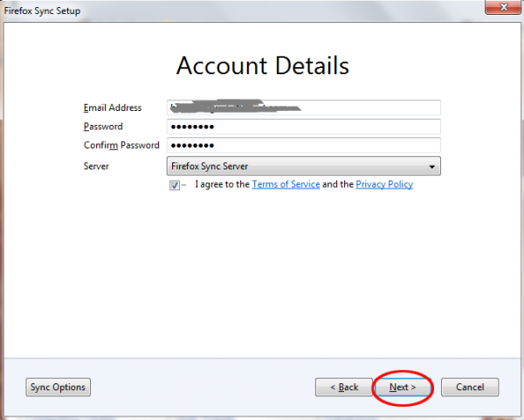Select the Confirm Password field
Image resolution: width=524 pixels, height=420 pixels.
(x=303, y=145)
